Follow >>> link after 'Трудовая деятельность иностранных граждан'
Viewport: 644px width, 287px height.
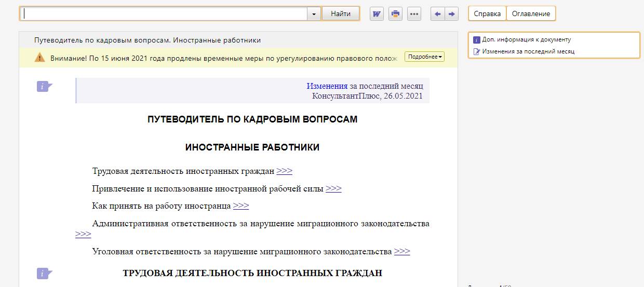(284, 171)
